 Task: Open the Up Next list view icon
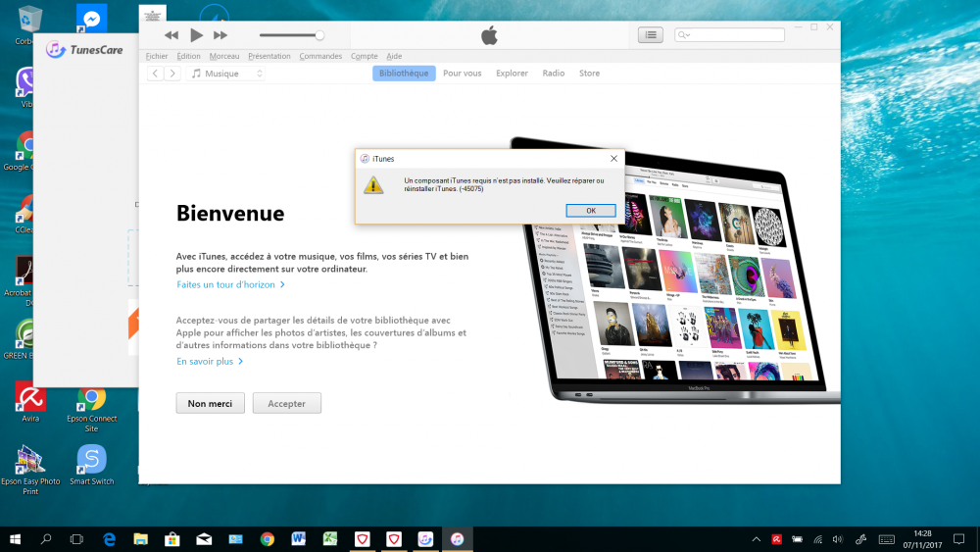pyautogui.click(x=651, y=35)
